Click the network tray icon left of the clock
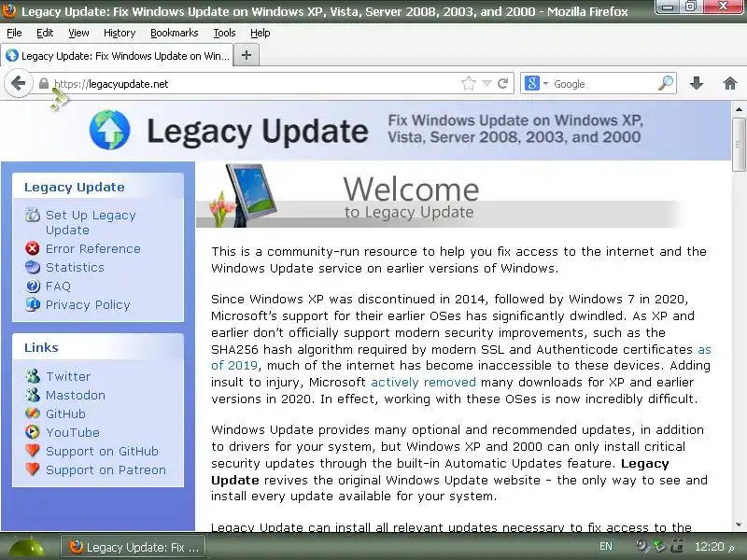Viewport: 747px width, 560px height. pyautogui.click(x=676, y=546)
